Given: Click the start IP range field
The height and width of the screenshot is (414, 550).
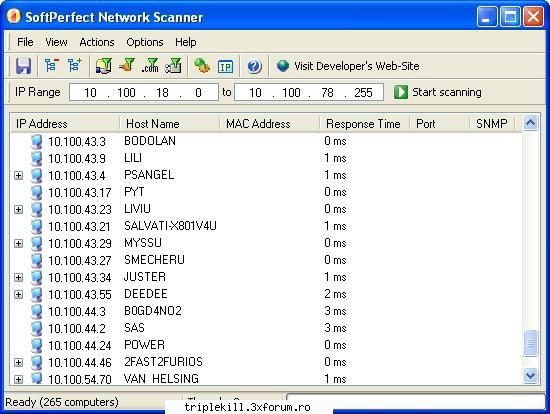Looking at the screenshot, I should pos(144,92).
